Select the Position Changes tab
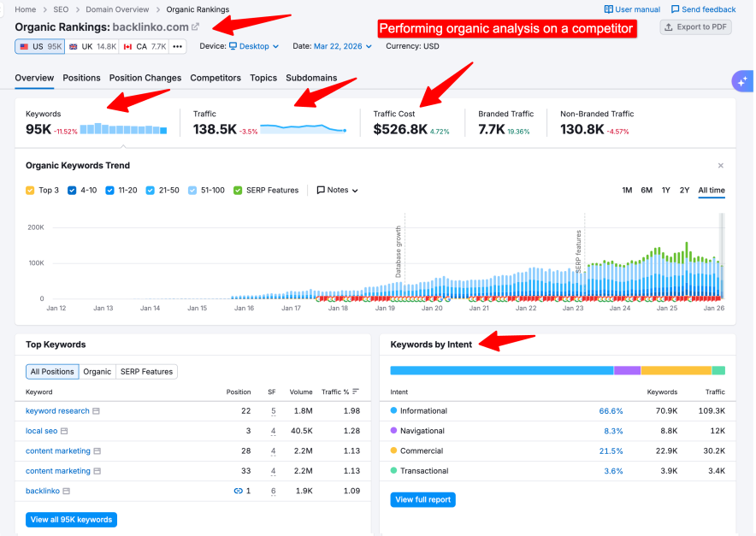 click(144, 78)
